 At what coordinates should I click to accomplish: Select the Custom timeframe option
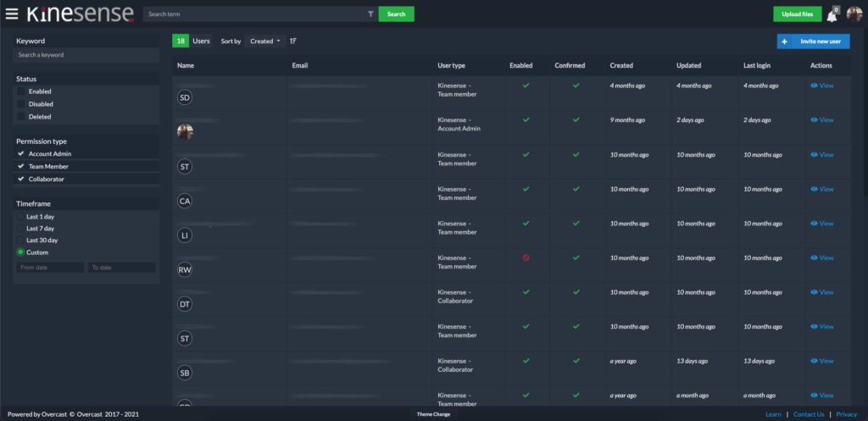21,252
